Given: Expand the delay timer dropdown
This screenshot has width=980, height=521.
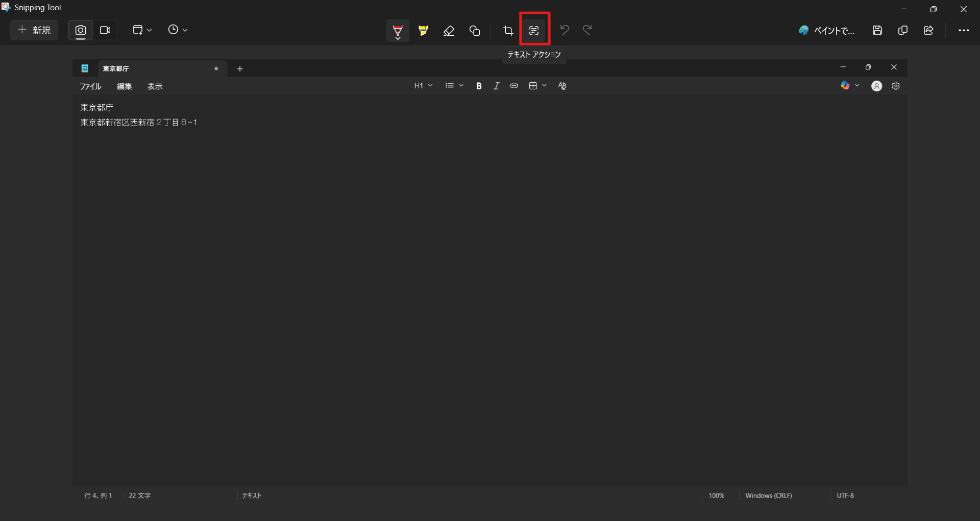Looking at the screenshot, I should click(178, 30).
